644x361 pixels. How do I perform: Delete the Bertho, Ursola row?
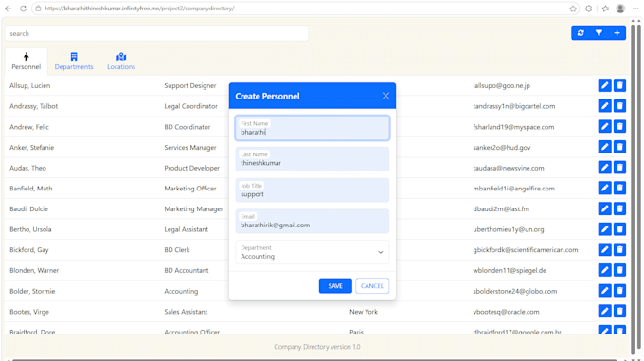(x=619, y=229)
